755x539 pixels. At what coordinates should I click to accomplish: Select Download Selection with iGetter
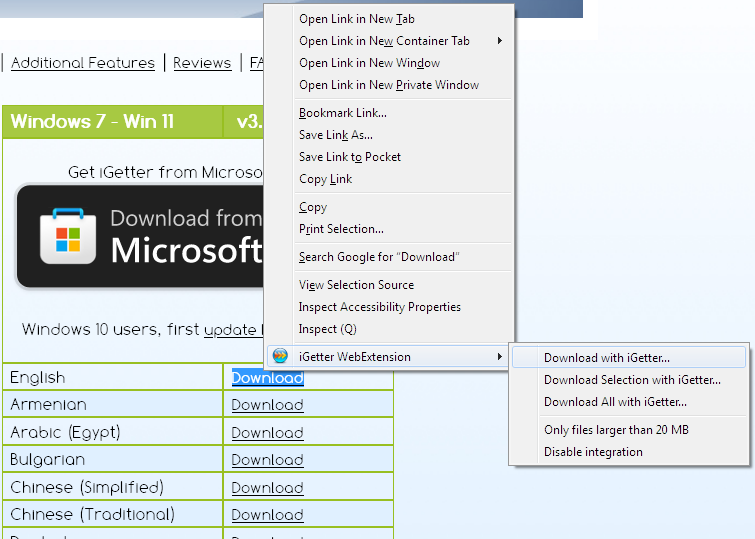[632, 380]
